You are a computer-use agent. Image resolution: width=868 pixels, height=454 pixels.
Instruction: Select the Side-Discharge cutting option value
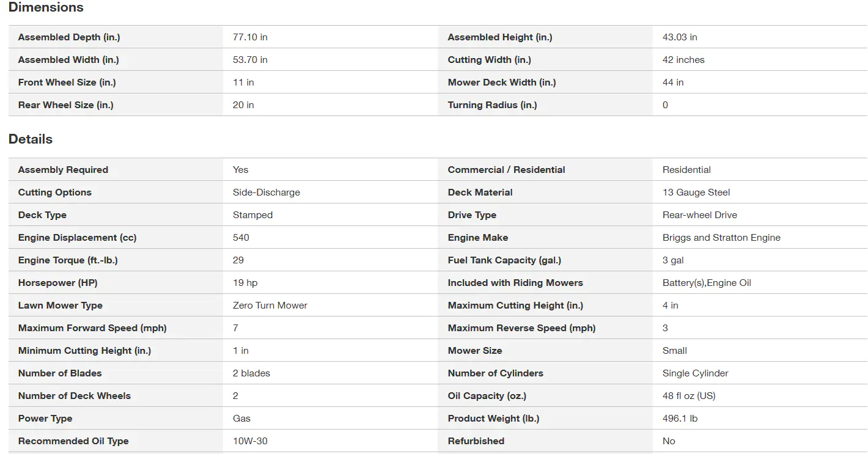tap(267, 192)
